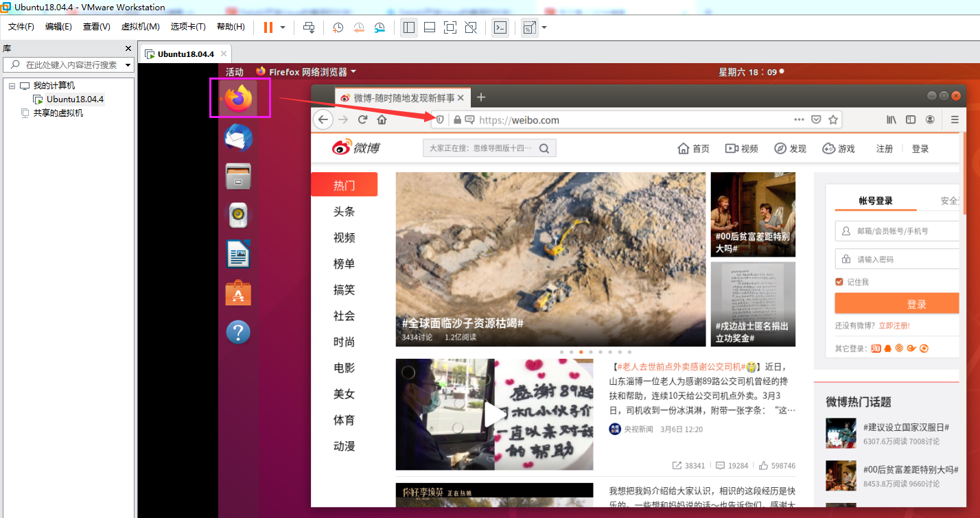Toggle the thumbnail bar view icon
Screen dimensions: 980x518
point(430,27)
